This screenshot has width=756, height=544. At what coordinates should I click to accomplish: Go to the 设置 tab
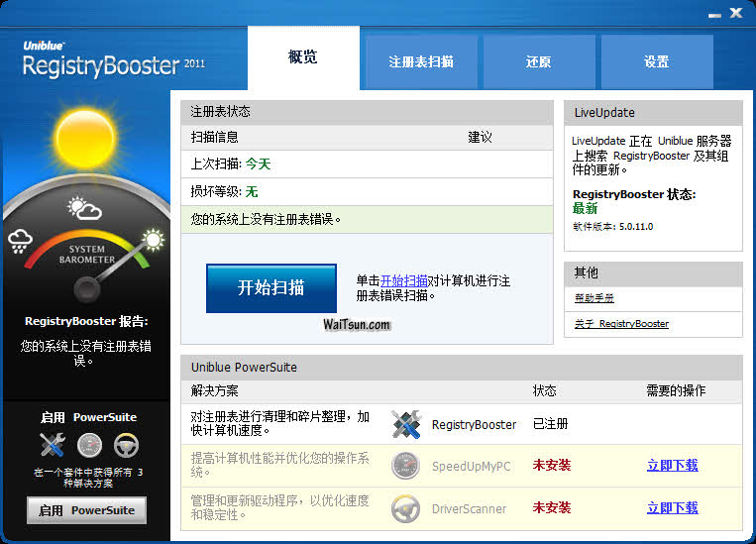tap(656, 61)
